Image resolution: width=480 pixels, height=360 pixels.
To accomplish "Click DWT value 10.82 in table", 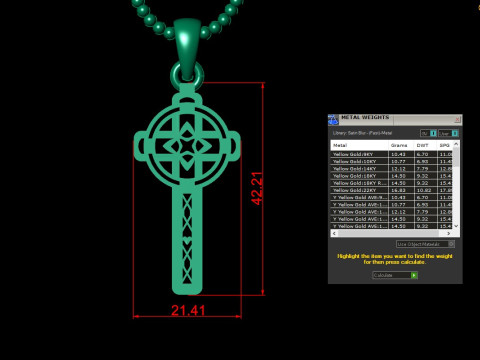I will pyautogui.click(x=424, y=190).
